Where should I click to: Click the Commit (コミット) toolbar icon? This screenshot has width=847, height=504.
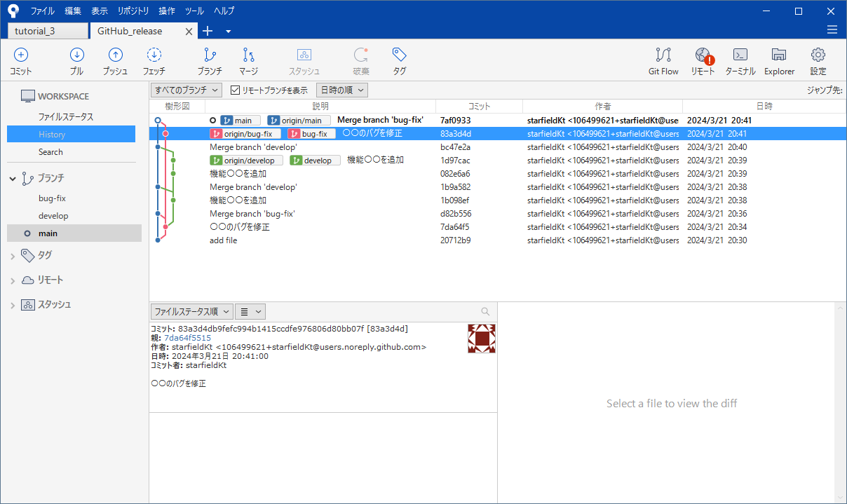[21, 55]
